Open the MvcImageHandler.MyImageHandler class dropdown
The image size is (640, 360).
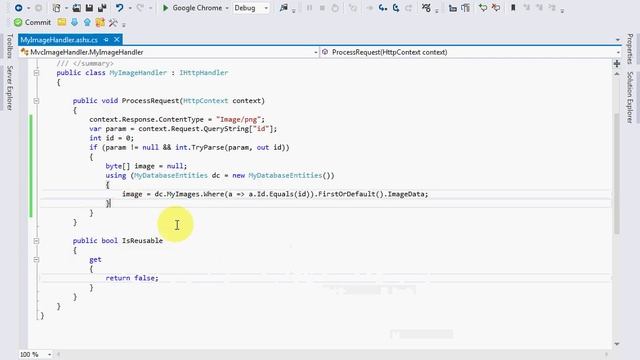coord(316,52)
